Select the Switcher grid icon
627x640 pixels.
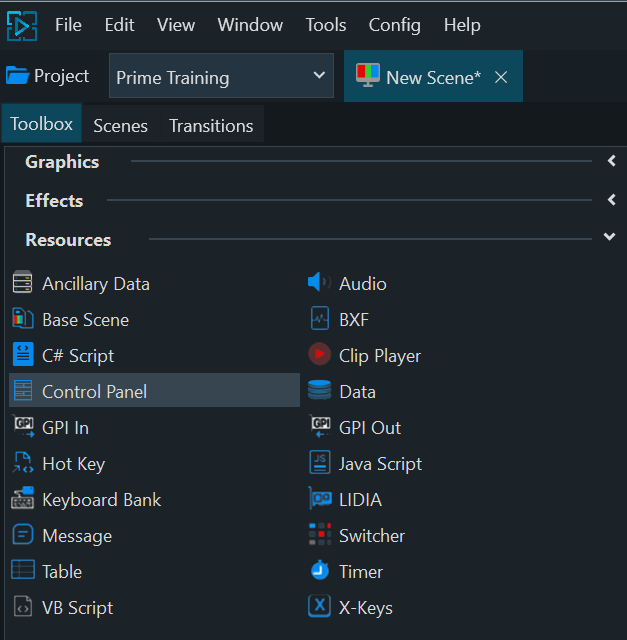point(319,535)
